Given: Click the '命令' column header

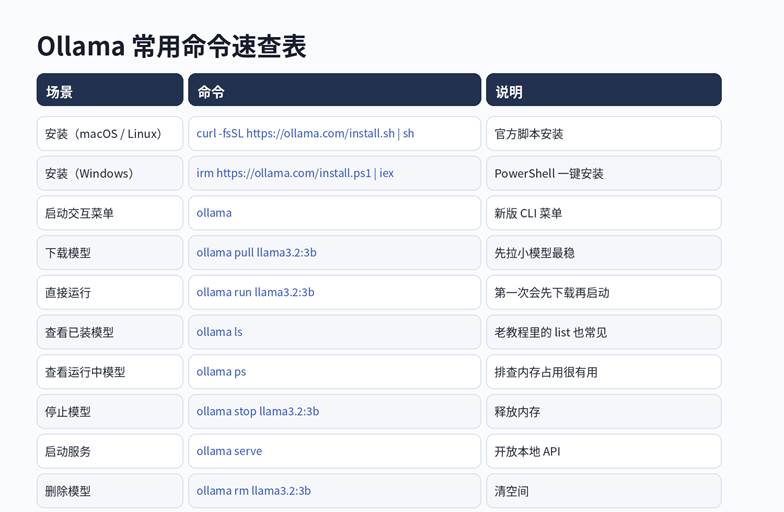Looking at the screenshot, I should pyautogui.click(x=211, y=91).
